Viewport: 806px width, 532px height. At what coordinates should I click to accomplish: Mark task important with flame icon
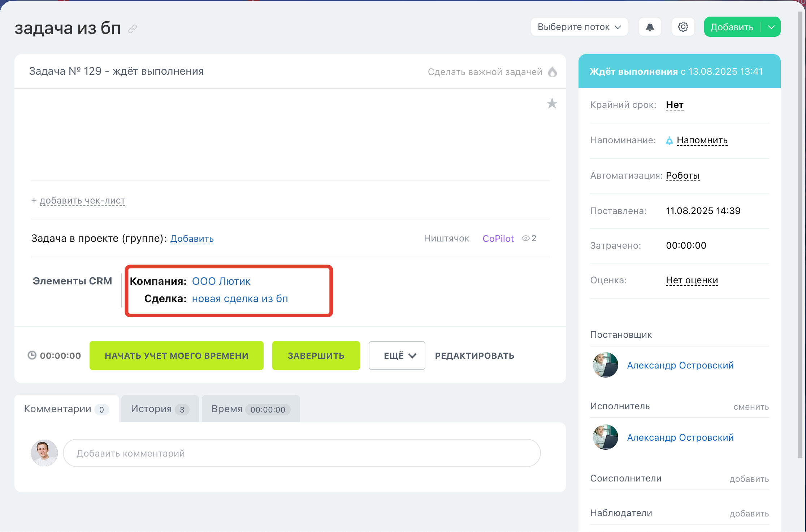click(552, 72)
